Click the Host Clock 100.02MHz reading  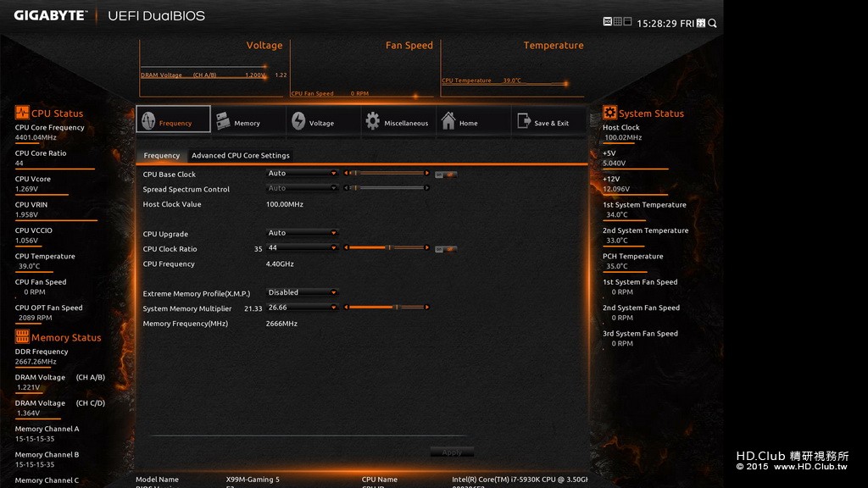coord(623,137)
